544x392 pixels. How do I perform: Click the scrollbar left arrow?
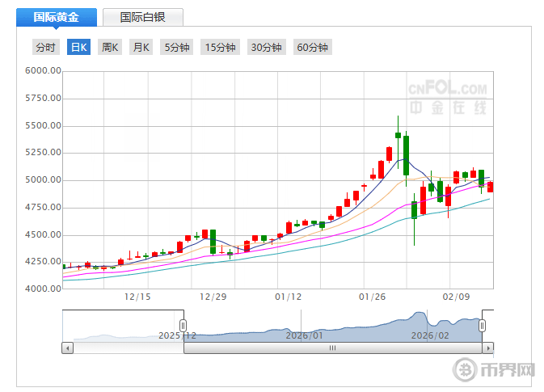[68, 348]
